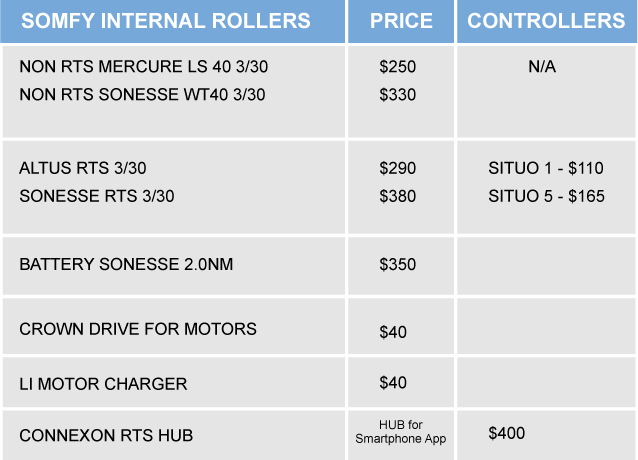
Task: Click the SOMFY INTERNAL ROLLERS column header
Action: point(166,21)
